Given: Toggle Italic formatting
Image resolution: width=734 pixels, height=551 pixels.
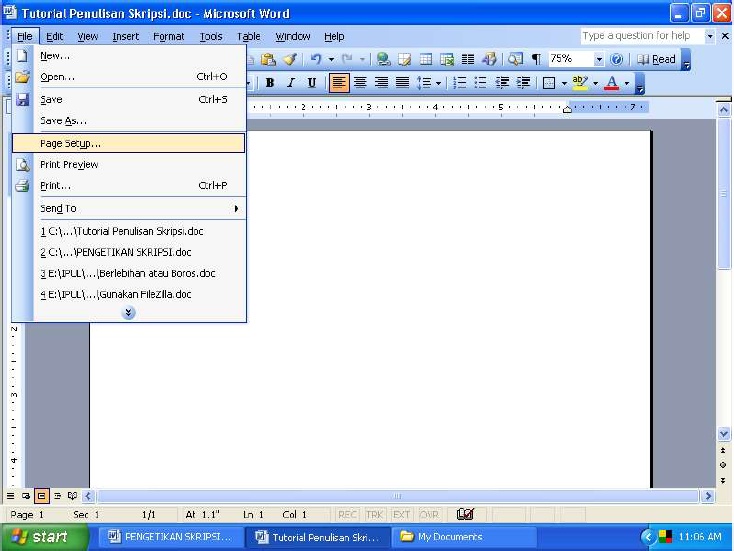Looking at the screenshot, I should pos(291,83).
